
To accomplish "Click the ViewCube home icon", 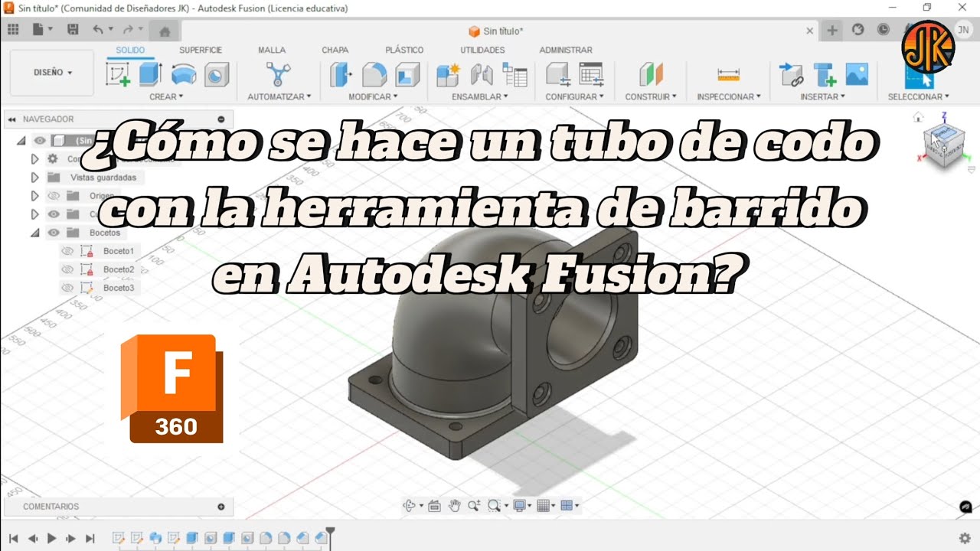I will [918, 117].
